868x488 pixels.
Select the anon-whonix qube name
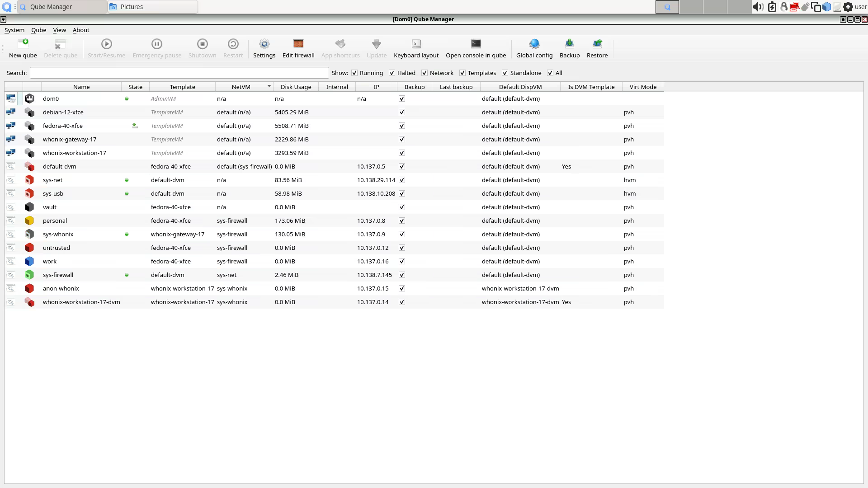click(x=61, y=288)
